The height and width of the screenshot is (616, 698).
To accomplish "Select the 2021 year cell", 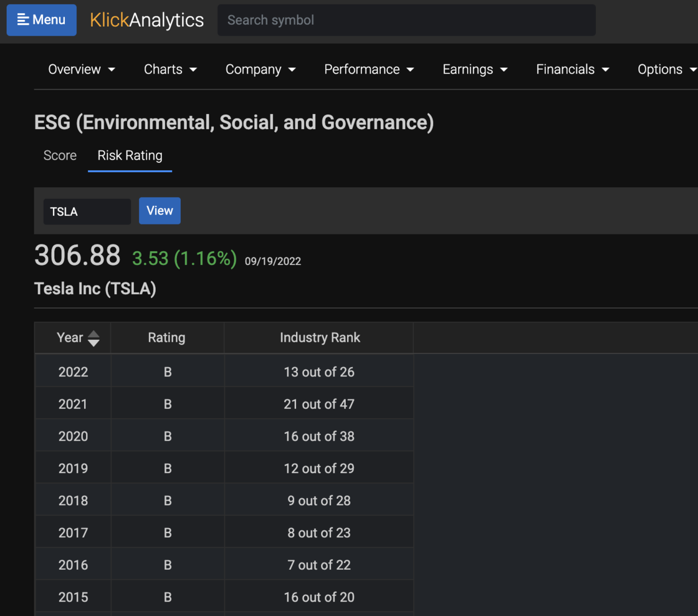I will (x=73, y=404).
